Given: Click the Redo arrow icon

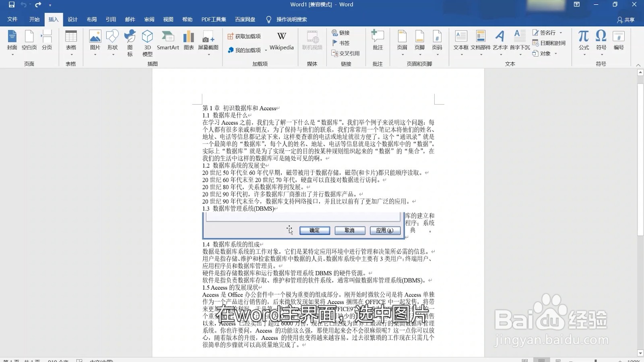Looking at the screenshot, I should (x=38, y=4).
